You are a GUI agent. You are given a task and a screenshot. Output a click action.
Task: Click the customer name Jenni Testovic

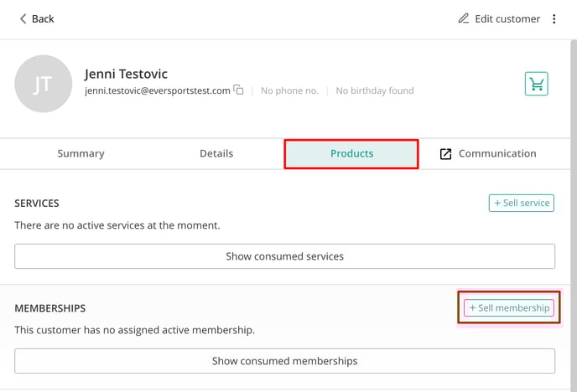(126, 74)
